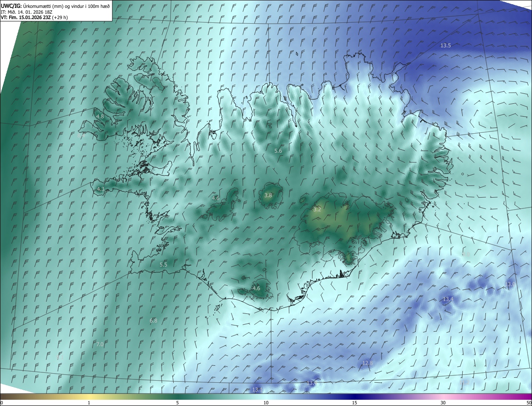Click the 7.0 value label
The image size is (532, 406).
pos(100,344)
